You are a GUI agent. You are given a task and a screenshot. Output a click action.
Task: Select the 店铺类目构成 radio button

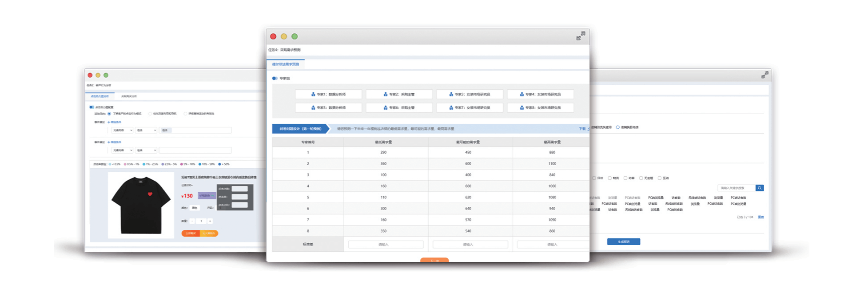coord(617,127)
